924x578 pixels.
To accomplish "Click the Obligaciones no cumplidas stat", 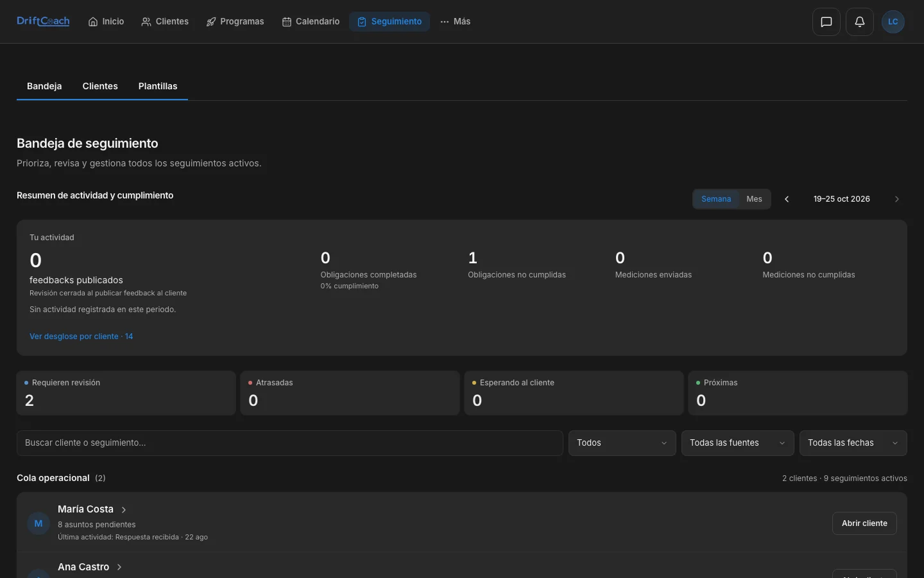I will tap(517, 266).
